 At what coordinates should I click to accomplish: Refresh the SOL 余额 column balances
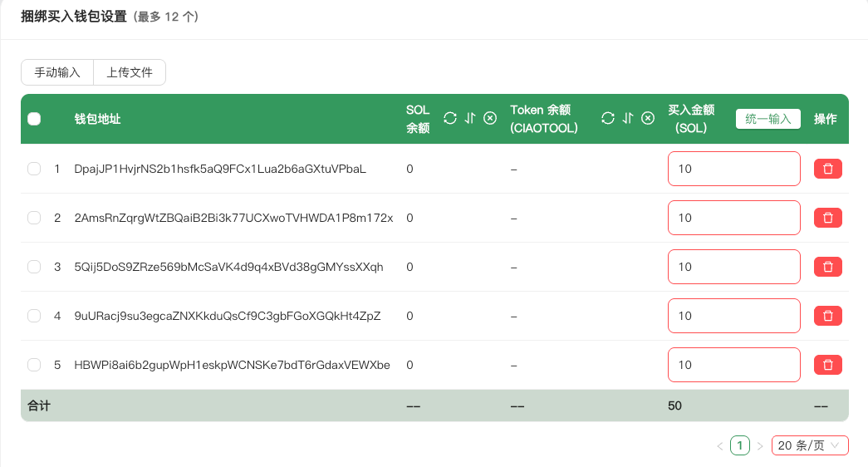450,118
